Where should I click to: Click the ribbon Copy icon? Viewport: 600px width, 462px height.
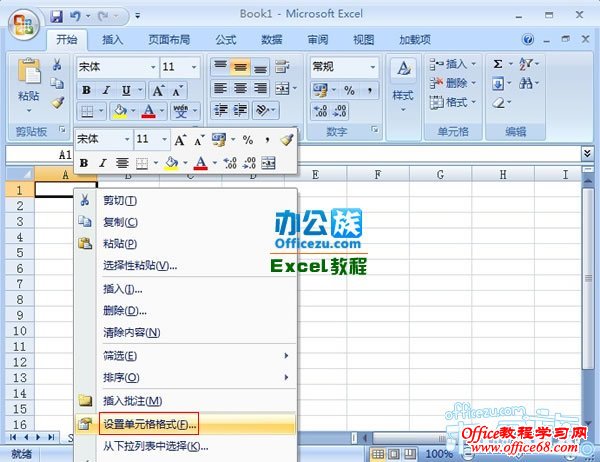coord(57,83)
